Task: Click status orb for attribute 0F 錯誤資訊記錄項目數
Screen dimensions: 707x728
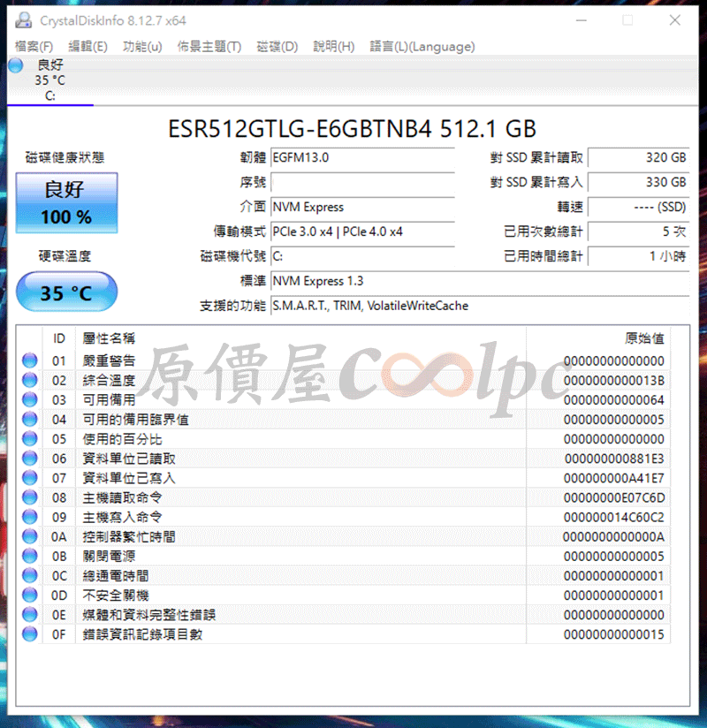Action: (30, 634)
